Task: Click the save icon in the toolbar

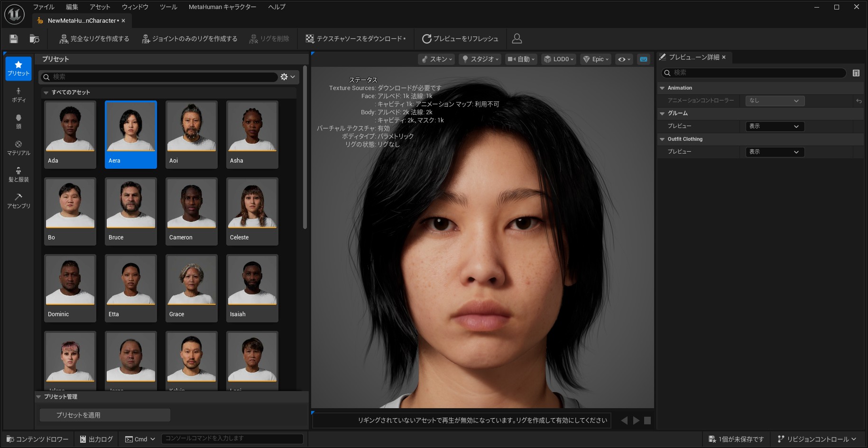Action: (x=14, y=39)
